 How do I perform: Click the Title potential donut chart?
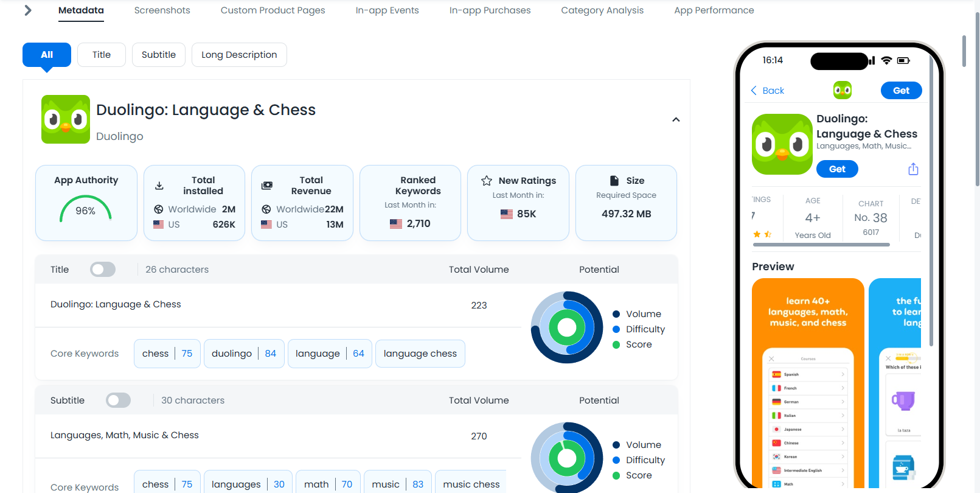[x=567, y=327]
